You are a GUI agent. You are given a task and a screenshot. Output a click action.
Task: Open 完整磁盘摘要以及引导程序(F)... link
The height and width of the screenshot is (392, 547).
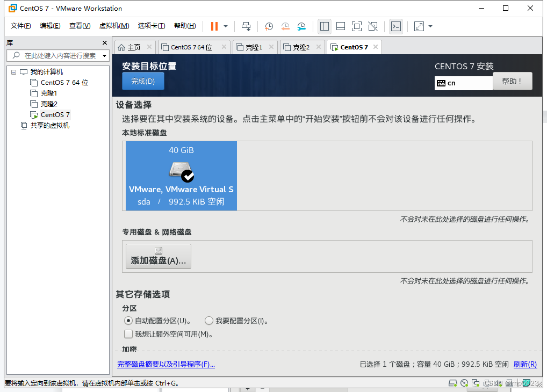pyautogui.click(x=166, y=364)
